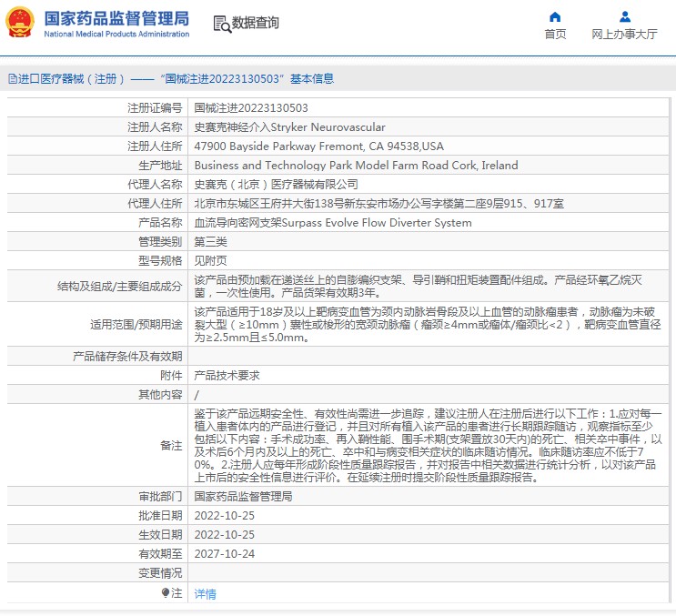
Task: Click the 变更情况 label
Action: (160, 573)
